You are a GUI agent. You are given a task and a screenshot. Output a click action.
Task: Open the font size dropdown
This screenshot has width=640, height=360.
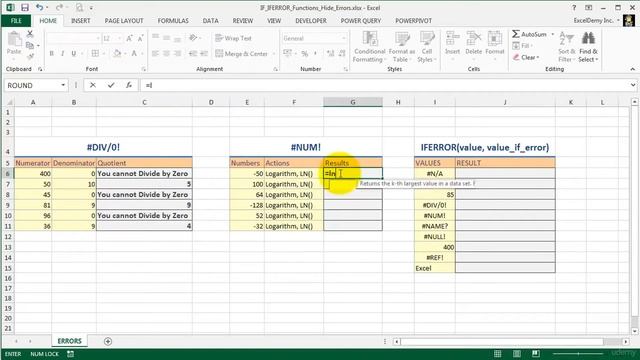120,38
